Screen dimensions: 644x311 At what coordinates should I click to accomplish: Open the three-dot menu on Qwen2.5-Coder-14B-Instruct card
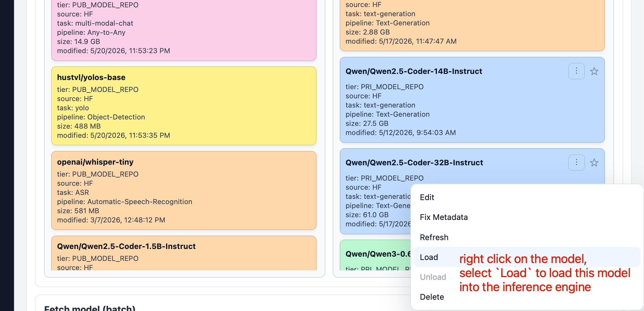576,71
